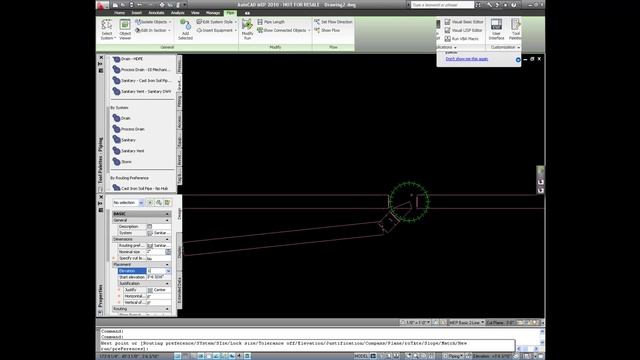Click MODEL button in status bar

361,356
